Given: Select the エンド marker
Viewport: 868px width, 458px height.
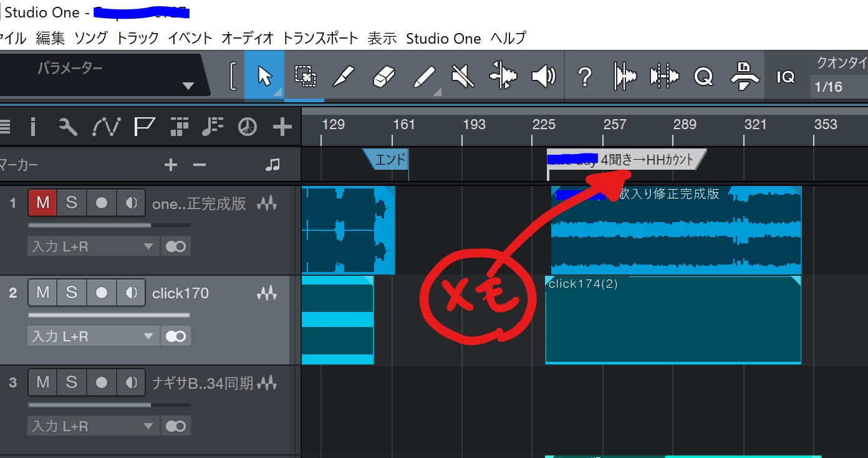Looking at the screenshot, I should coord(387,160).
